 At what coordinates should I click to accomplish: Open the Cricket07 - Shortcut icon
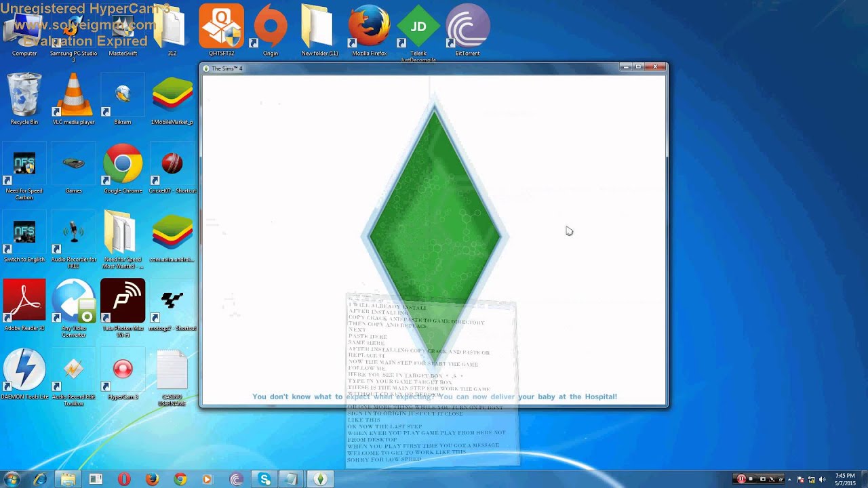coord(172,167)
